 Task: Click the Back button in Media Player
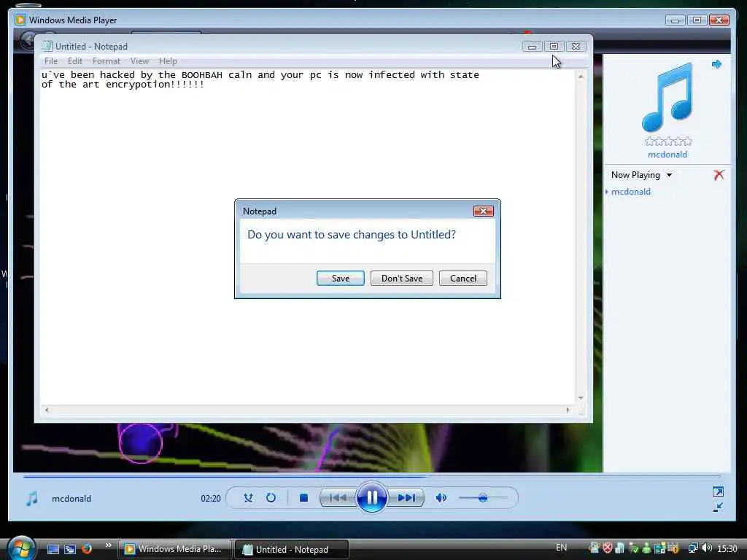coord(28,40)
